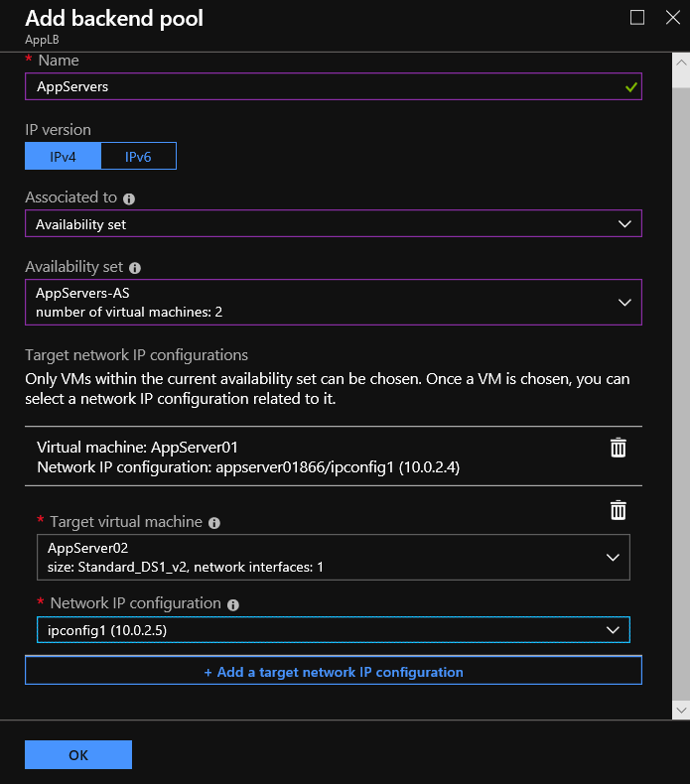Click the vertical scrollbar thumb
The width and height of the screenshot is (690, 784).
(681, 394)
